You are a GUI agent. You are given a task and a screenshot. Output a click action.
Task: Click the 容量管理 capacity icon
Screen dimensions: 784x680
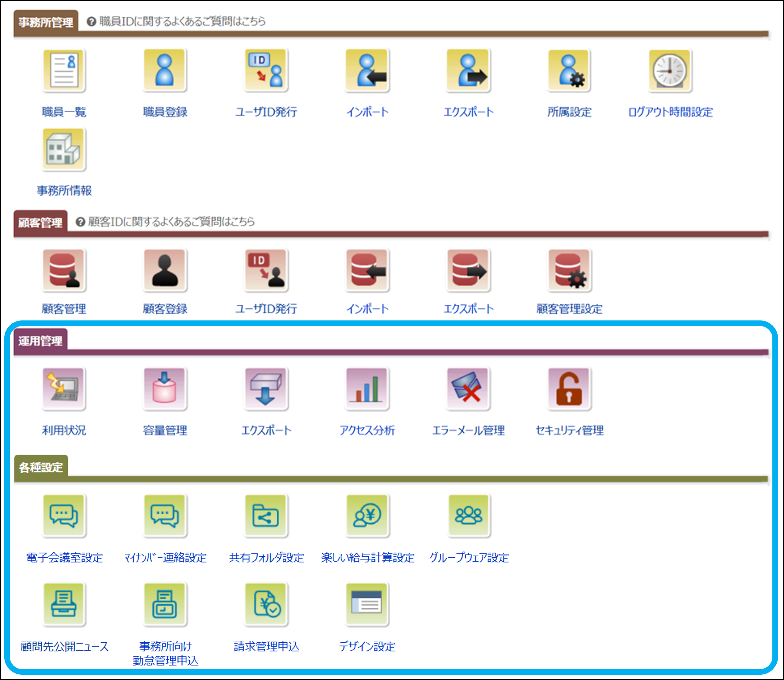click(x=165, y=389)
